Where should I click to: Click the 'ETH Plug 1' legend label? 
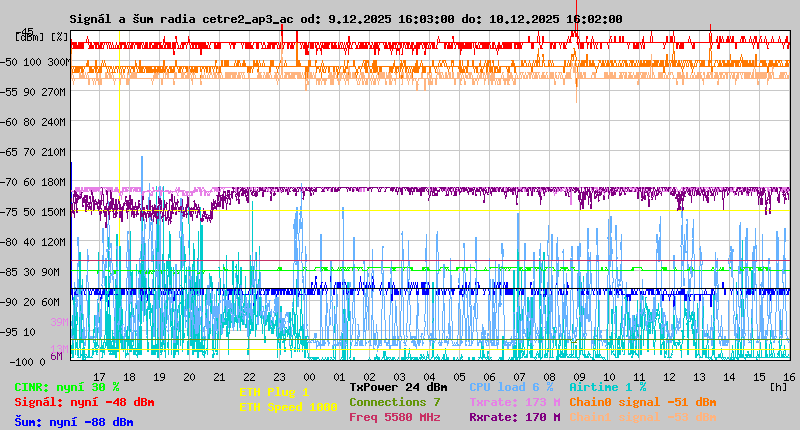pos(274,392)
